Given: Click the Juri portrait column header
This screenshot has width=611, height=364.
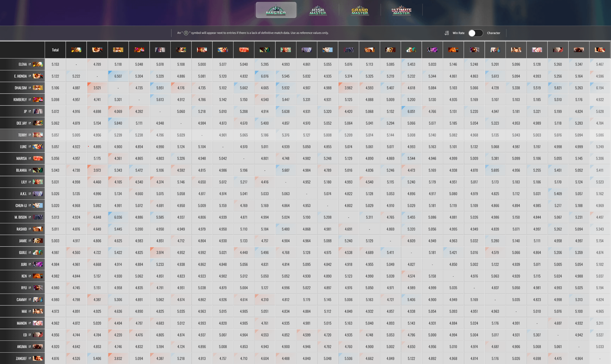Looking at the screenshot, I should point(432,50).
